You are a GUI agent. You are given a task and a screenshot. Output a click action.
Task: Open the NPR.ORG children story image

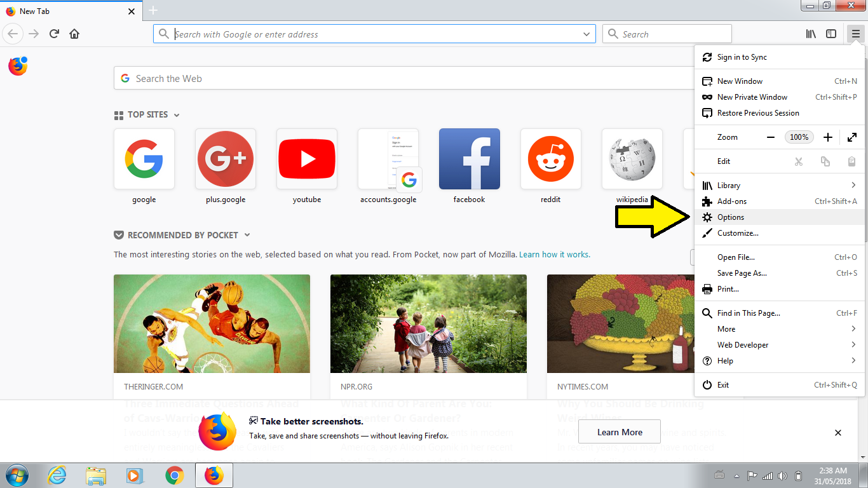pyautogui.click(x=428, y=323)
